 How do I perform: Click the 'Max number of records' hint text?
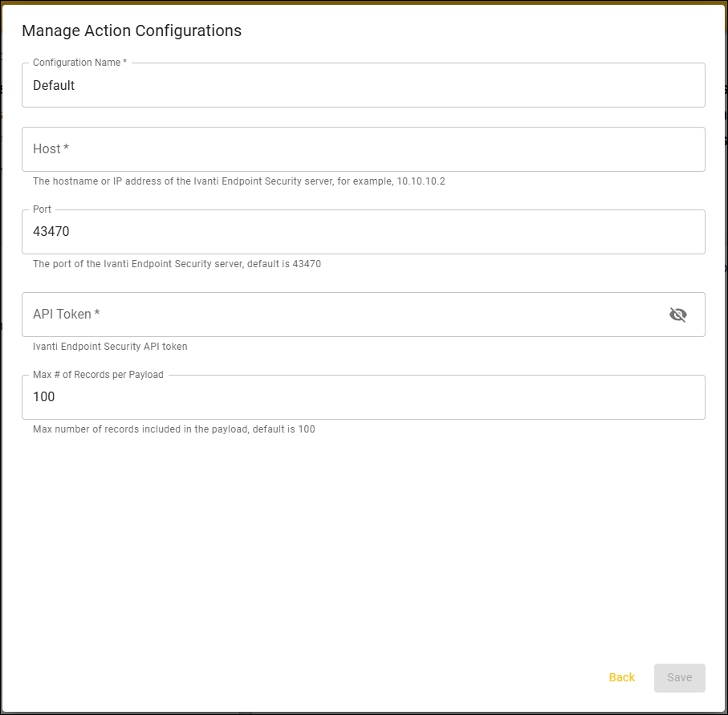tap(173, 429)
